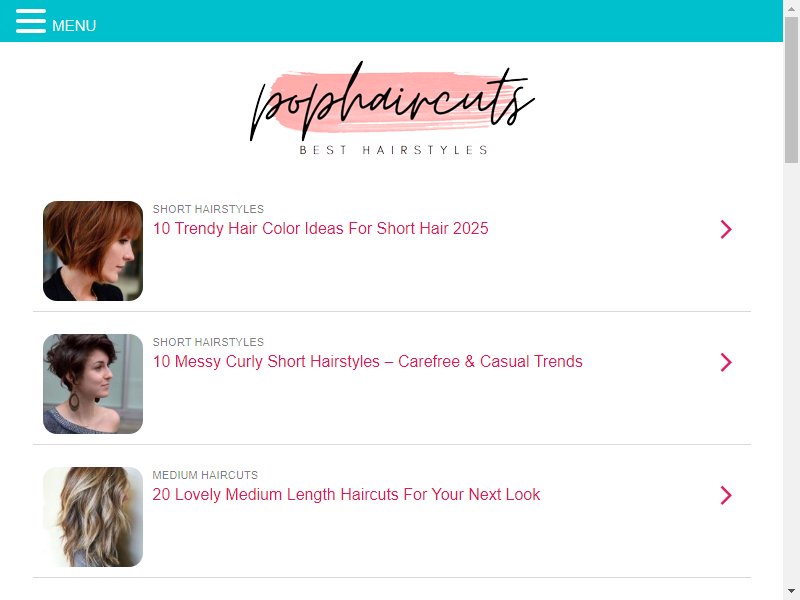800x600 pixels.
Task: Click chevron arrow for Trendy Hair Color article
Action: coord(726,229)
